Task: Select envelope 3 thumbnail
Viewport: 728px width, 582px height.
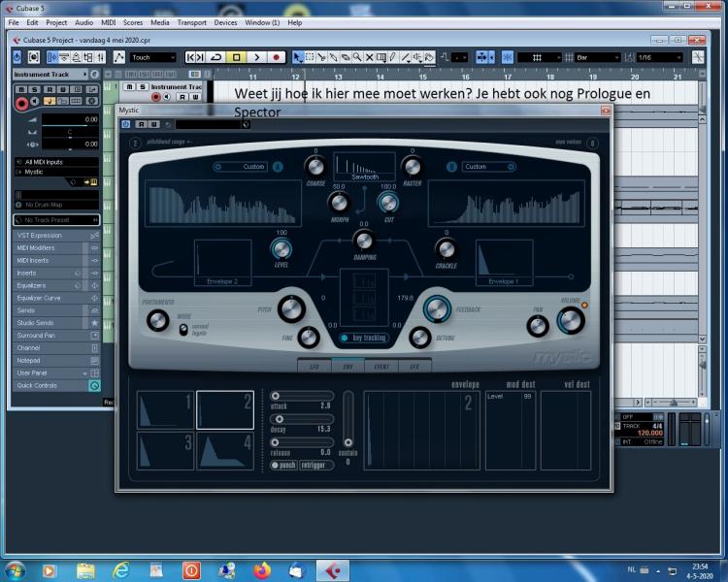Action: 165,451
